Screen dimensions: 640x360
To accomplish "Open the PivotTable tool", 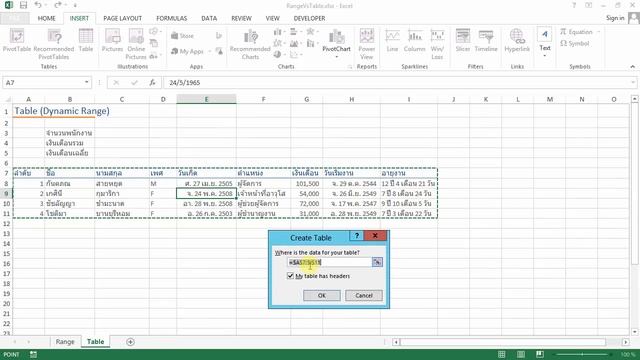I will click(x=17, y=41).
